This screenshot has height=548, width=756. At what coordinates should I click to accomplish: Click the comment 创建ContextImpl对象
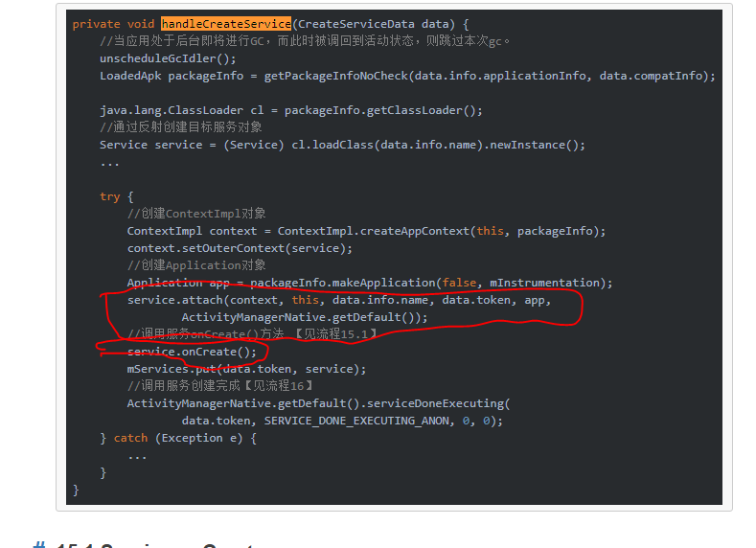[196, 214]
